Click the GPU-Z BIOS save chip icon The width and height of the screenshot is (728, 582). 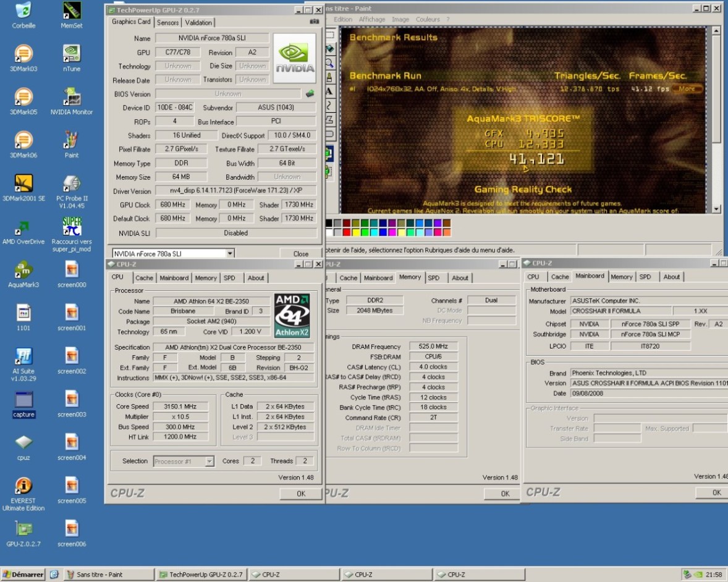[x=310, y=94]
